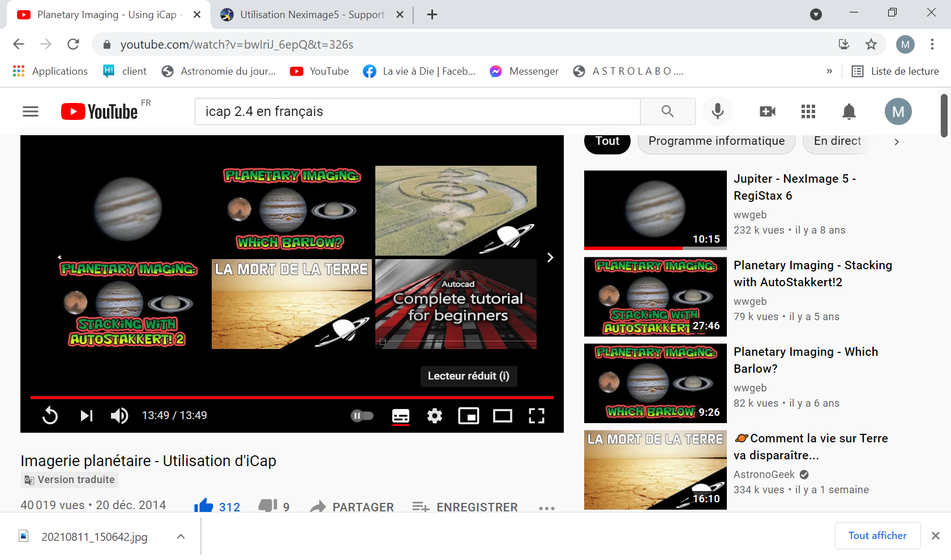
Task: Open the notifications bell
Action: click(x=849, y=111)
